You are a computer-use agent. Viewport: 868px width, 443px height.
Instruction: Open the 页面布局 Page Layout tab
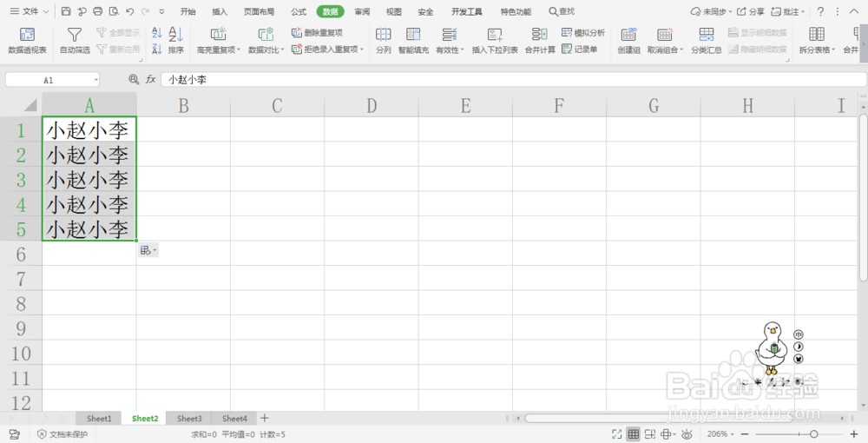click(259, 11)
